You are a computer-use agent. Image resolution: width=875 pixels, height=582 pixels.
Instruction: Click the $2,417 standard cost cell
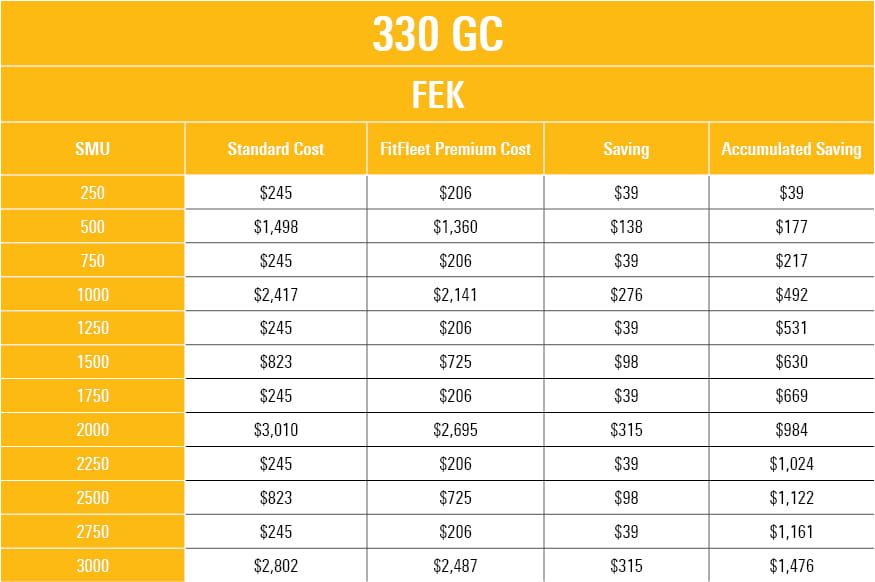coord(276,295)
